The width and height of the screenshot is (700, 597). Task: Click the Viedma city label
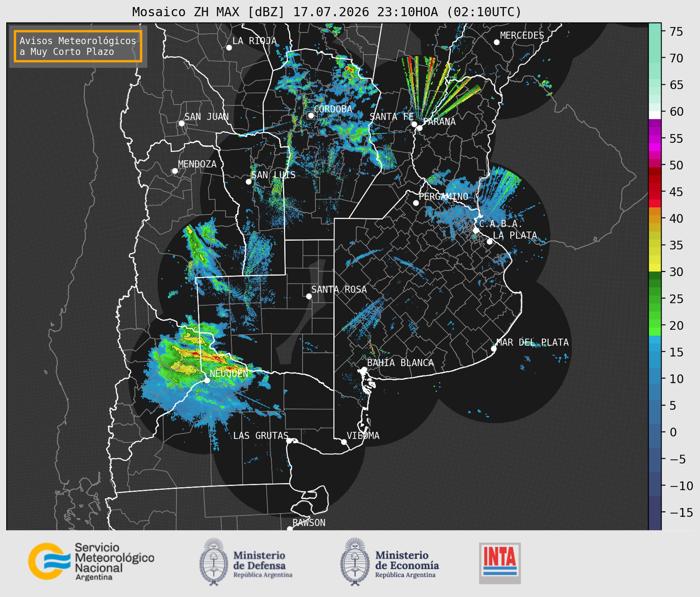coord(363,436)
